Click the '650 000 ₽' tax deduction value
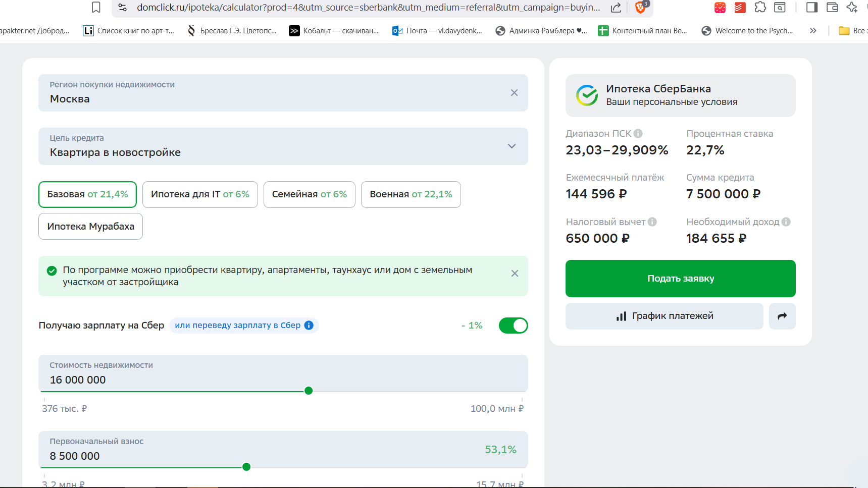The image size is (868, 488). 598,238
